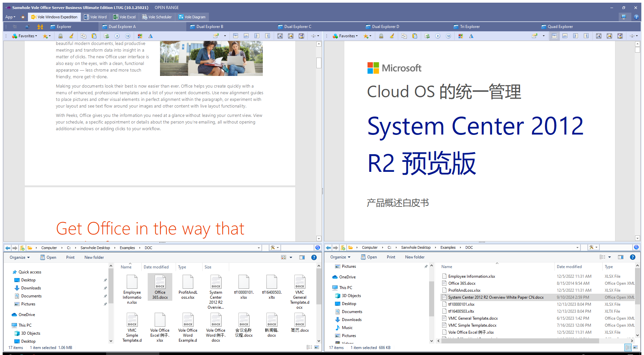The width and height of the screenshot is (644, 355).
Task: Open Help in left file browser
Action: (x=314, y=257)
